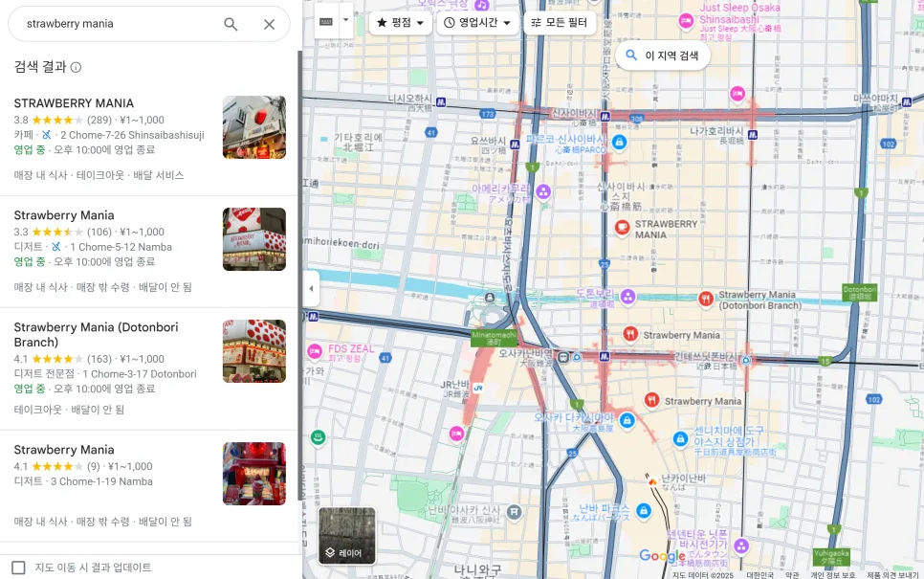View photo thumbnail of Dotonbori Branch

coord(254,351)
